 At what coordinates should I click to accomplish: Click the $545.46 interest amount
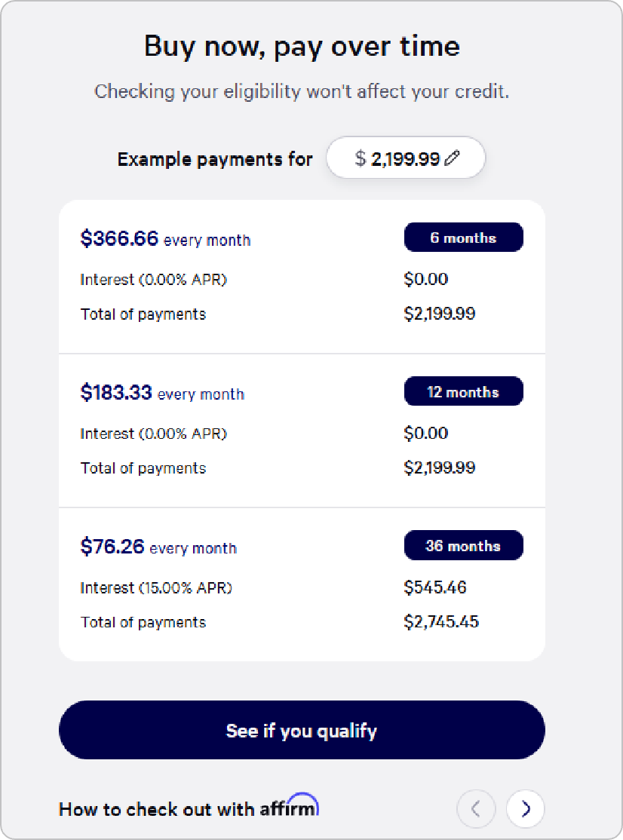pyautogui.click(x=435, y=587)
